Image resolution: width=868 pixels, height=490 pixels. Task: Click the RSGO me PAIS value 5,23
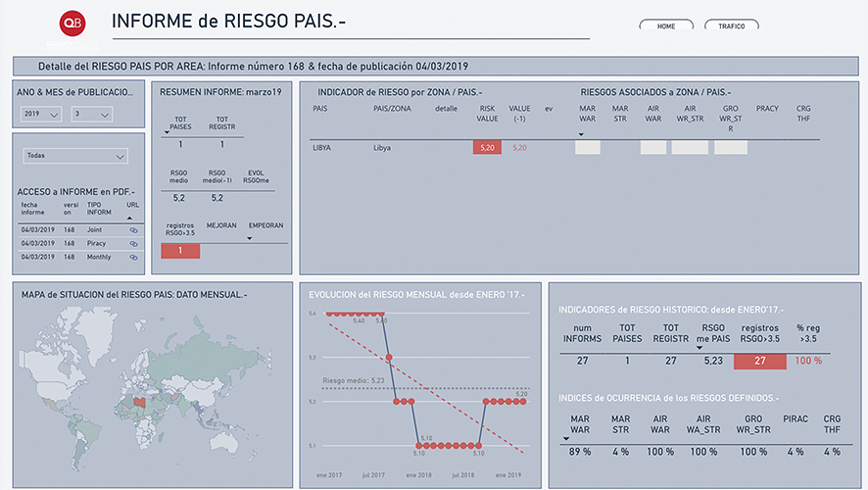tap(713, 361)
